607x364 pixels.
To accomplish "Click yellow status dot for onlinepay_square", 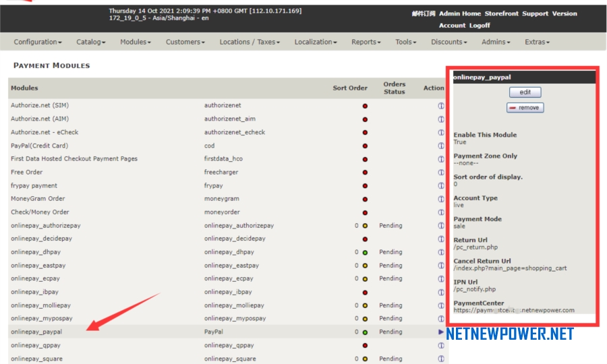I will tap(365, 359).
